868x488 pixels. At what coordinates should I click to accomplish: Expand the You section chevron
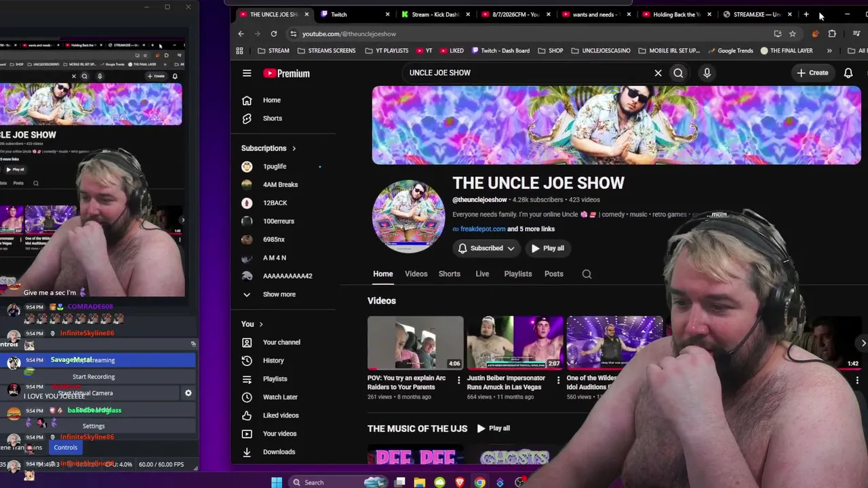[261, 325]
